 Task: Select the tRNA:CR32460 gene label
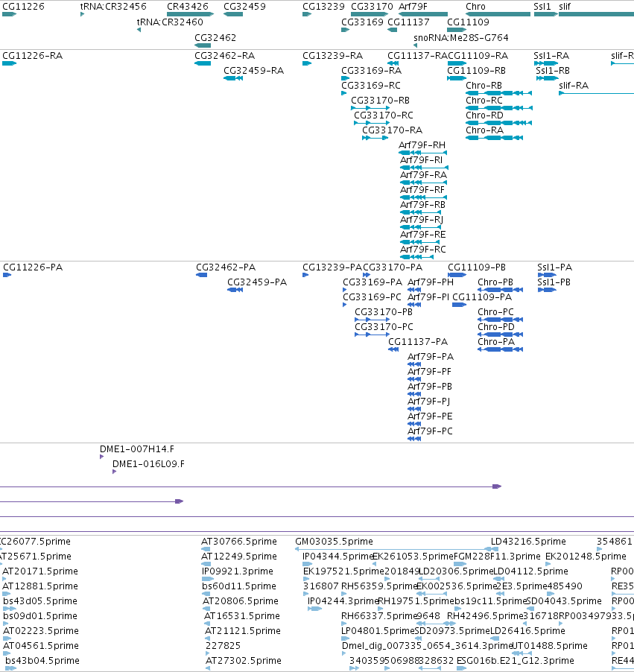coord(170,22)
